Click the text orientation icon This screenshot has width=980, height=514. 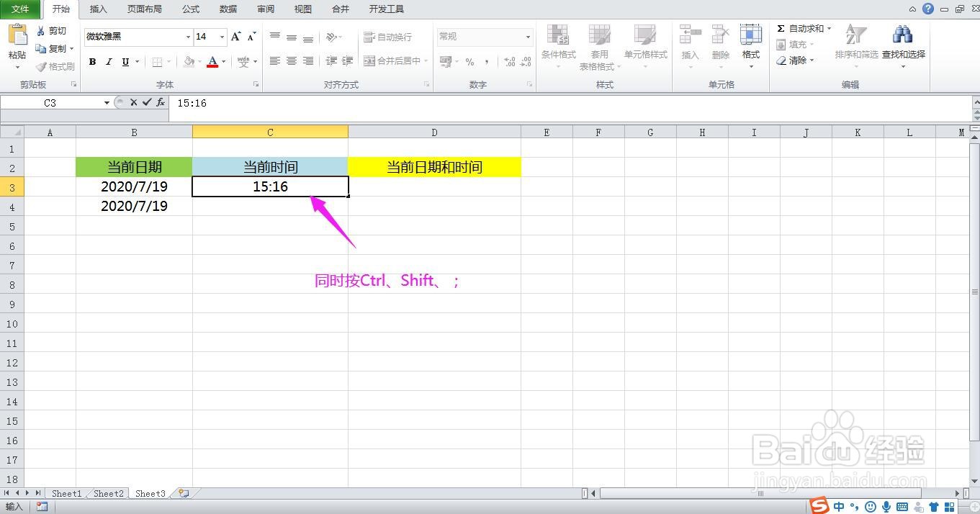[x=331, y=37]
